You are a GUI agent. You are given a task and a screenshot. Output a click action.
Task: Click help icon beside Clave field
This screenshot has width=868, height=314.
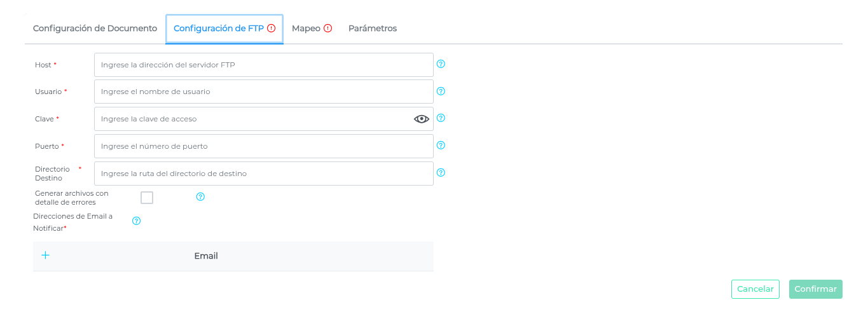[441, 118]
